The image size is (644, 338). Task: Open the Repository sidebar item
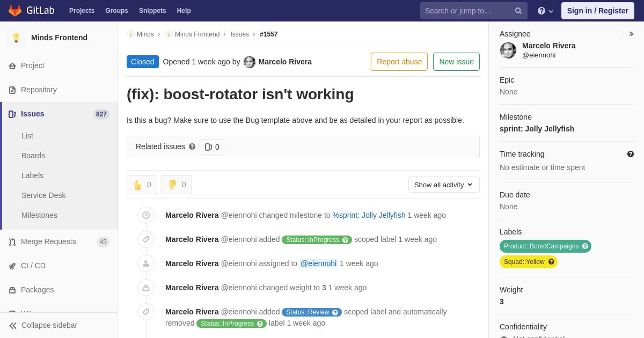click(x=59, y=90)
